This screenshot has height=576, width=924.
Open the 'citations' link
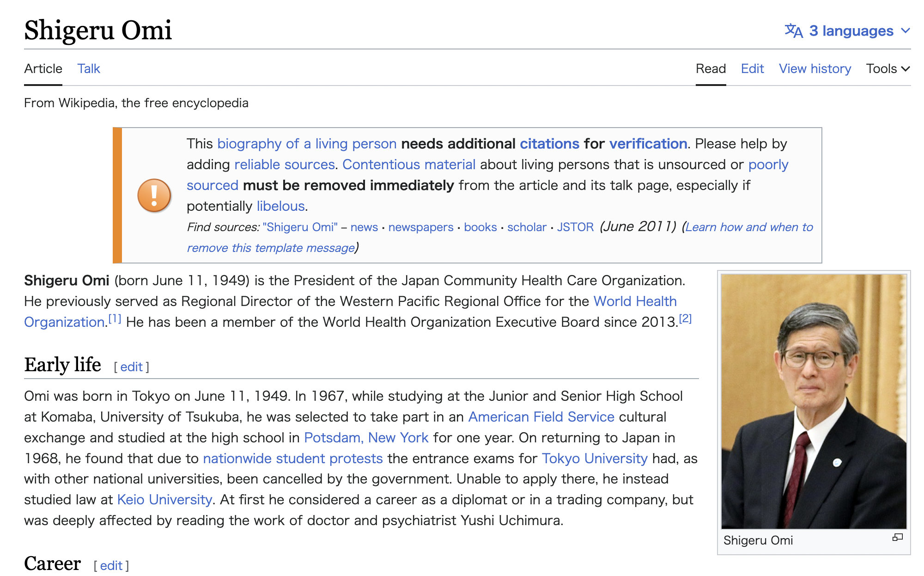click(549, 144)
